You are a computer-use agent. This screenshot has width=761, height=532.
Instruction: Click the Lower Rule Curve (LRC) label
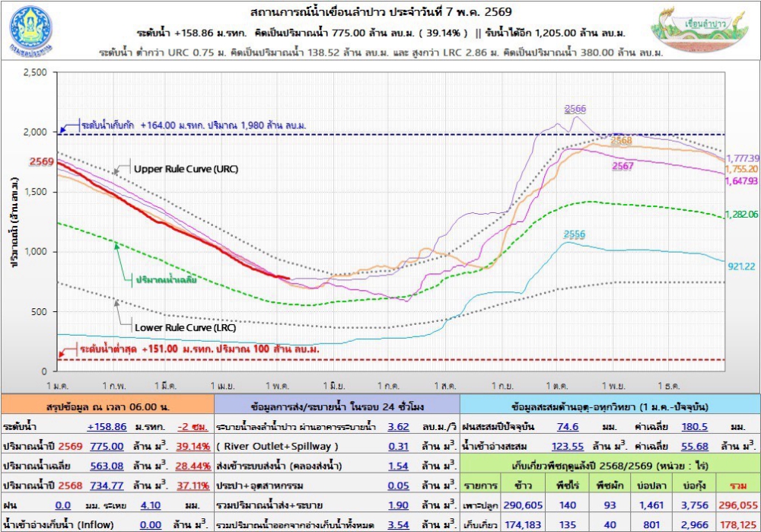coord(185,327)
